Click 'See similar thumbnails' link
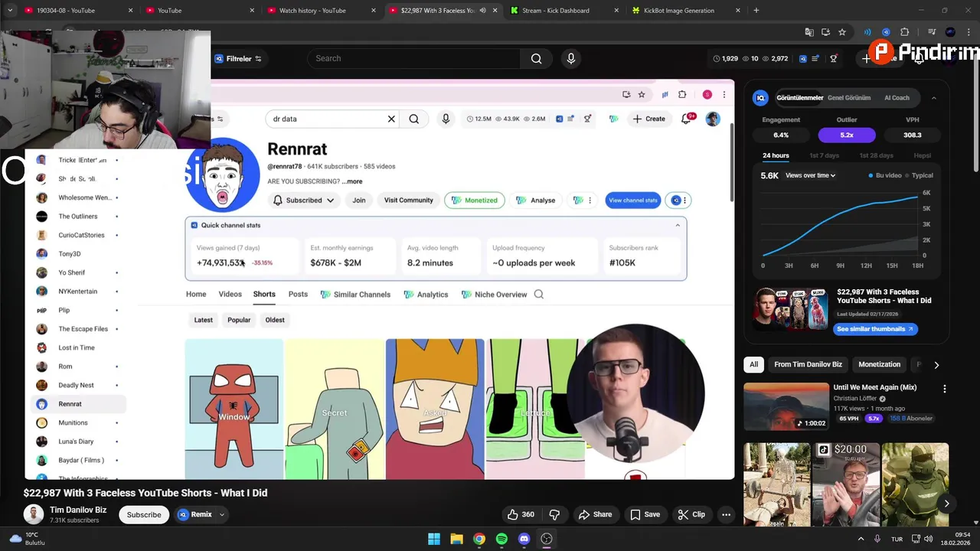Viewport: 980px width, 551px height. pyautogui.click(x=875, y=329)
